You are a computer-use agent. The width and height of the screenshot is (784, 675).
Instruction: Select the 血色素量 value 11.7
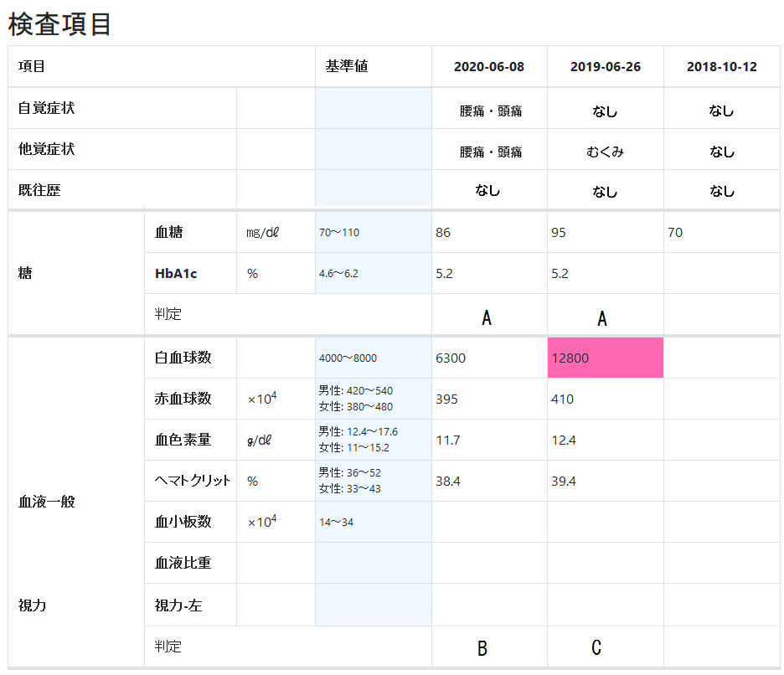(448, 440)
